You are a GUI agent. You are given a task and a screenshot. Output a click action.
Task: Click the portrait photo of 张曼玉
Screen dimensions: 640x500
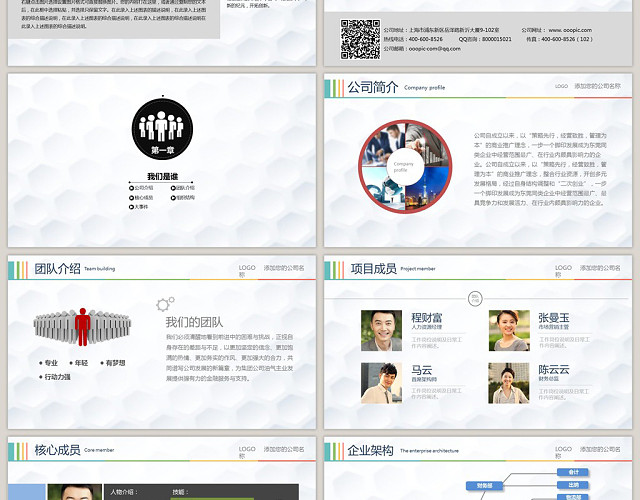[x=509, y=331]
